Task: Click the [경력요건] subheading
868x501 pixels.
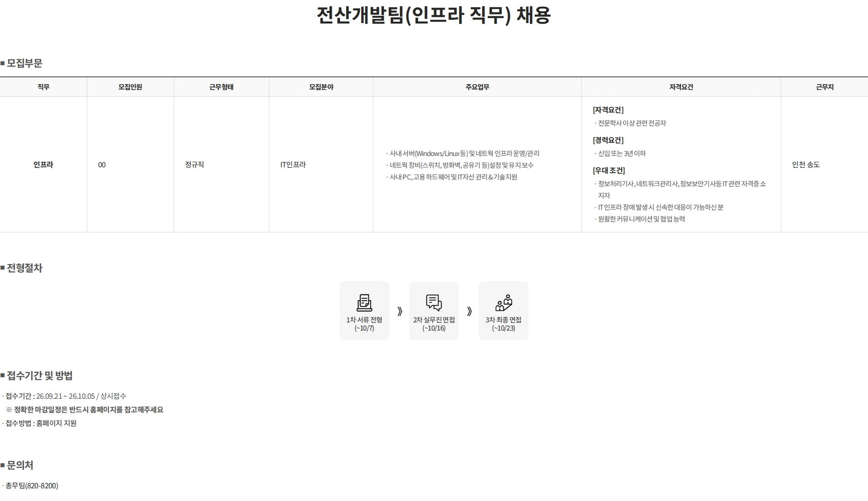Action: 608,140
